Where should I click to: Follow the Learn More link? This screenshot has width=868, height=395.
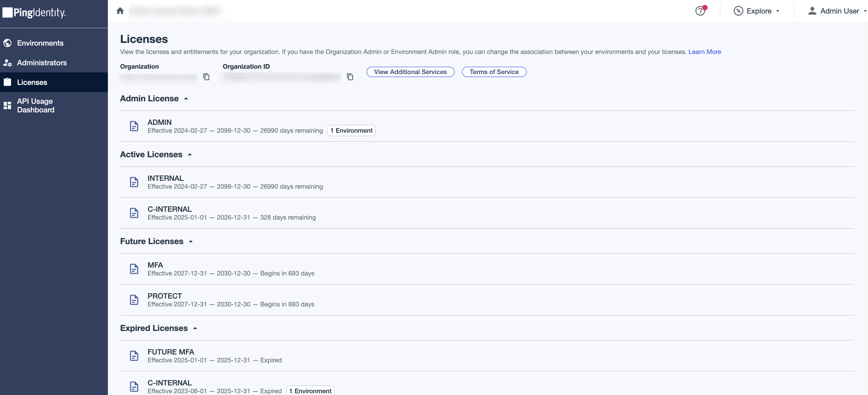tap(705, 52)
